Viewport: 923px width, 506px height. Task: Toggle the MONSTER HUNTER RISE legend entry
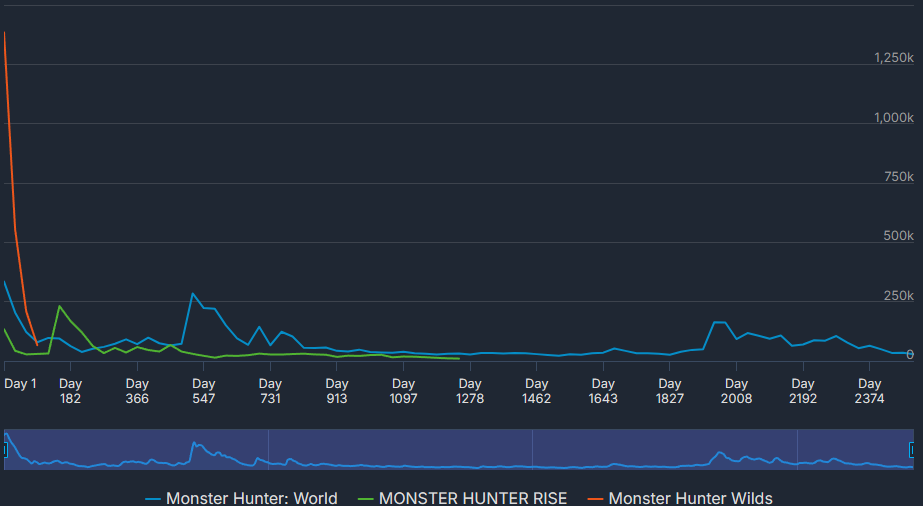[462, 498]
